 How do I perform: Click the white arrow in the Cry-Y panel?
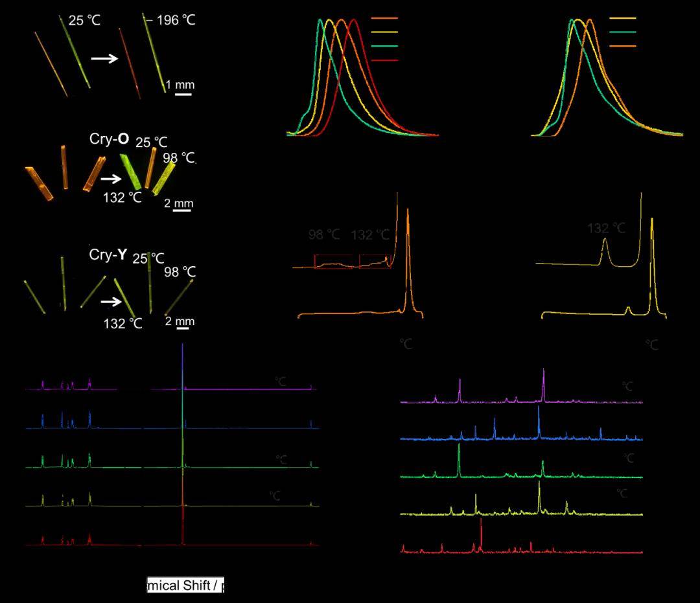coord(111,302)
